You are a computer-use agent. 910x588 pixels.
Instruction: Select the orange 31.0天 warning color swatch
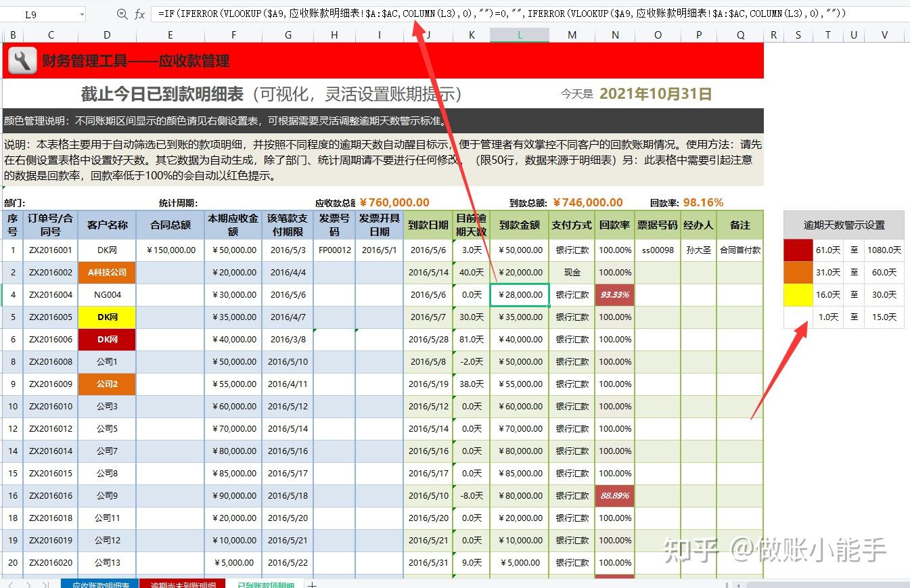pos(798,273)
